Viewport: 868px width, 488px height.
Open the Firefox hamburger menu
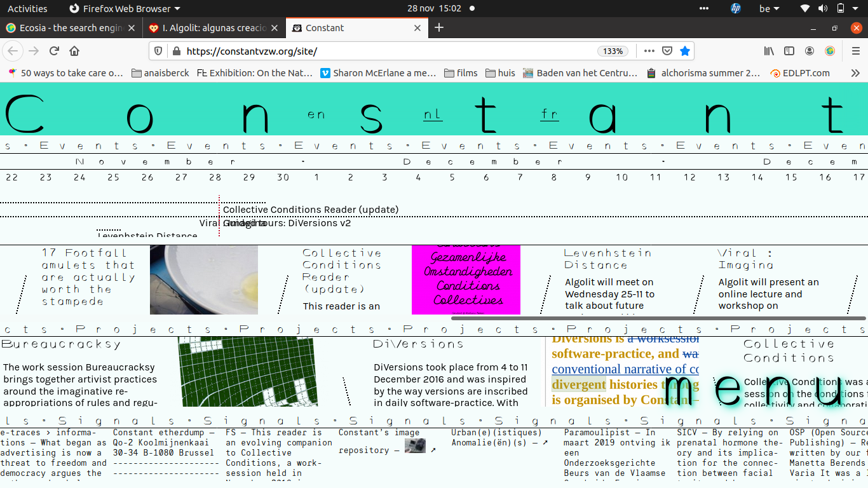point(856,51)
